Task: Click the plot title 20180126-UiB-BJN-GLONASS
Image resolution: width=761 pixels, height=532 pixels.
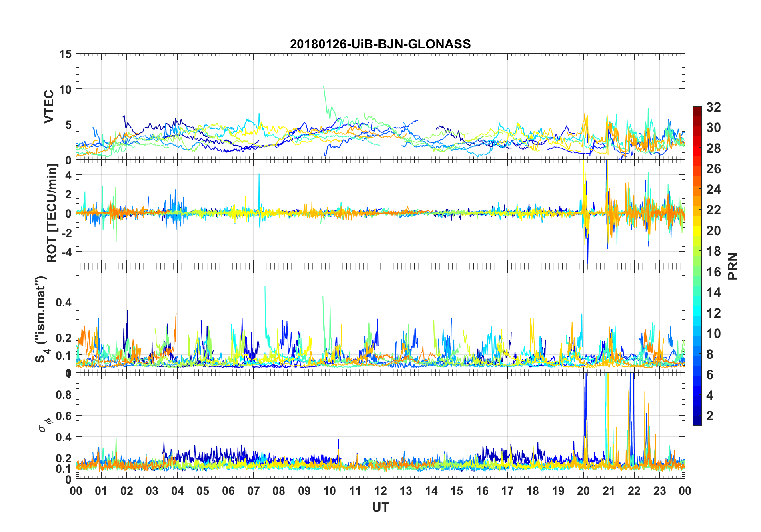Action: 380,44
